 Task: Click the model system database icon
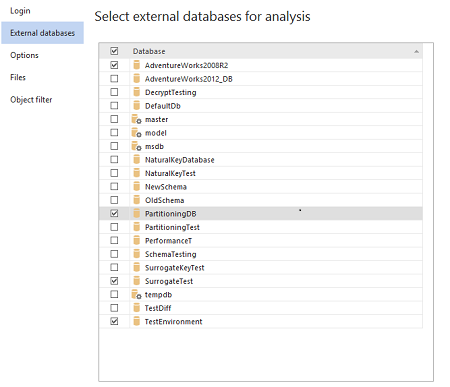[137, 133]
